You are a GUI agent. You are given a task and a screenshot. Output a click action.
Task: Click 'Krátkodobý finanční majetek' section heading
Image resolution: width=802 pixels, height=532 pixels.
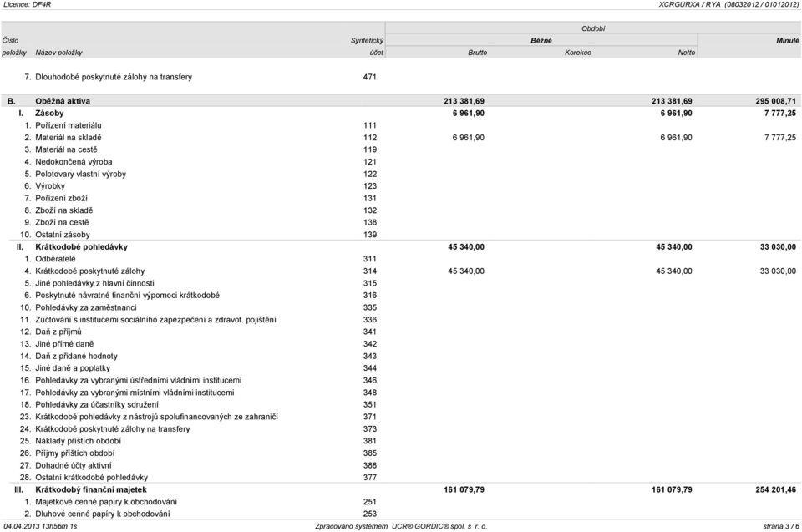[x=91, y=489]
